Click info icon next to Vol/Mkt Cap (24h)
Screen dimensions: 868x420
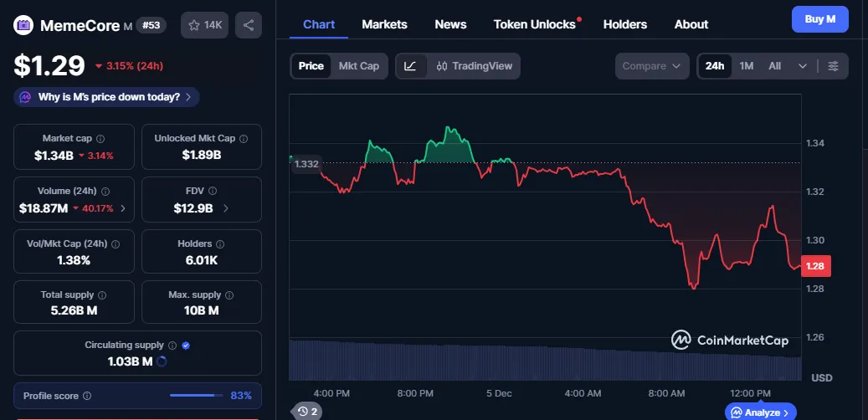pyautogui.click(x=116, y=244)
